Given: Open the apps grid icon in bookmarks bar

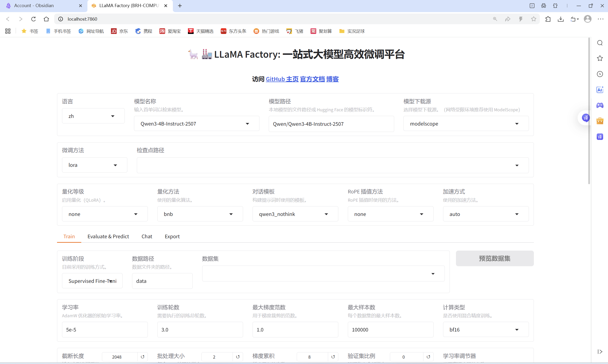Looking at the screenshot, I should (8, 31).
